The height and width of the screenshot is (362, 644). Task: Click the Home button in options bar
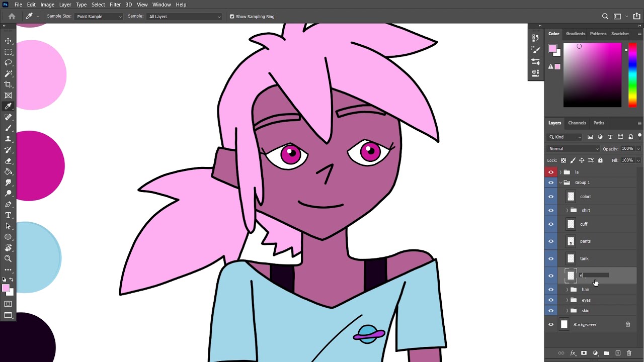pyautogui.click(x=12, y=17)
